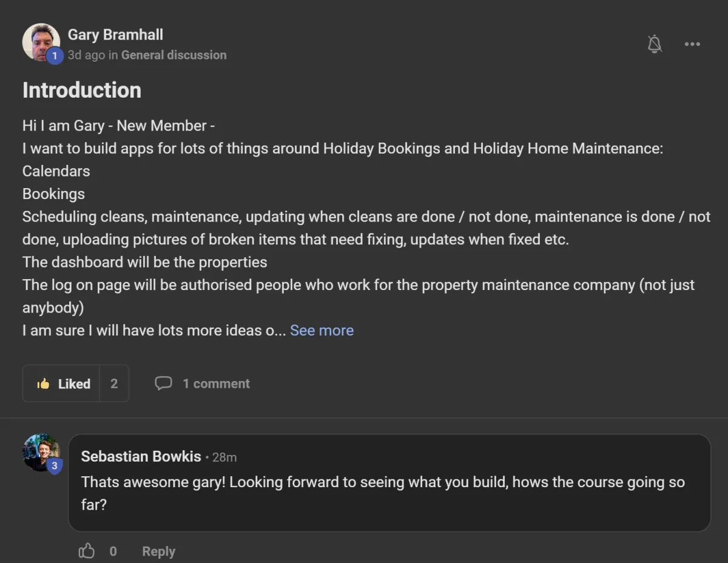The image size is (728, 563).
Task: Open Gary Bramhall's profile picture
Action: click(x=41, y=42)
